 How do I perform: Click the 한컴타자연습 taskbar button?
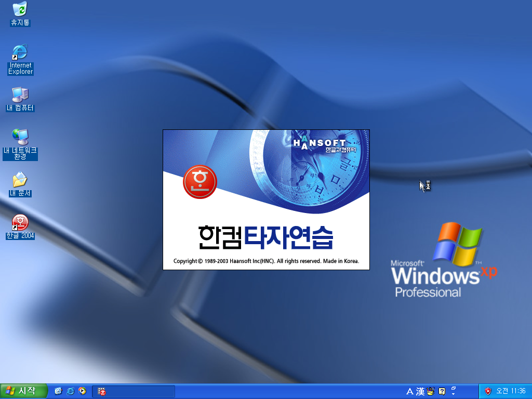134,392
